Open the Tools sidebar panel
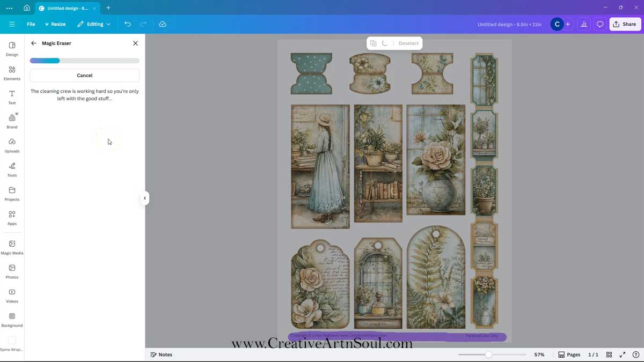The height and width of the screenshot is (362, 644). [x=12, y=169]
